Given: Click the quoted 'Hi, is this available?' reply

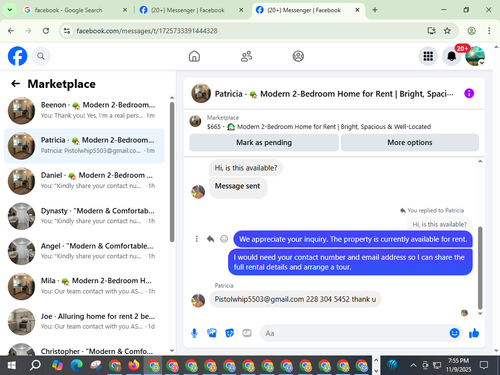Looking at the screenshot, I should pos(439,224).
